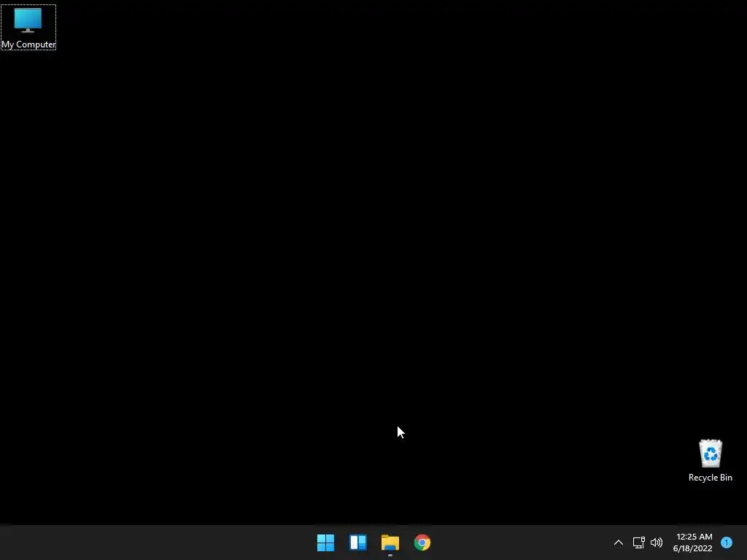This screenshot has height=560, width=747.
Task: Click the Recycle Bin text label
Action: click(711, 478)
